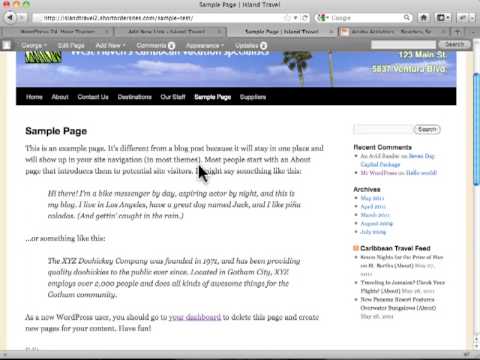Click the magnifier icon in the Google search box
This screenshot has width=480, height=360.
pyautogui.click(x=407, y=18)
